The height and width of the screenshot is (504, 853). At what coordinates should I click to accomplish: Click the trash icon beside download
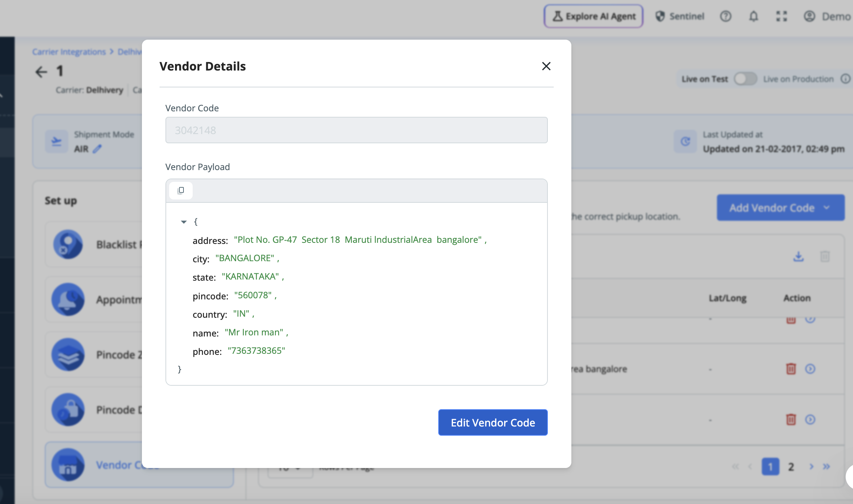point(825,256)
